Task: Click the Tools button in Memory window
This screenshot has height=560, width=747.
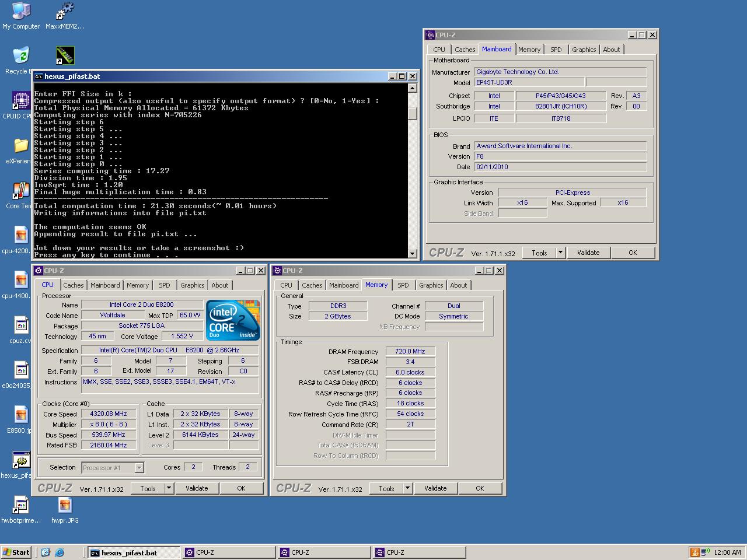Action: point(386,488)
